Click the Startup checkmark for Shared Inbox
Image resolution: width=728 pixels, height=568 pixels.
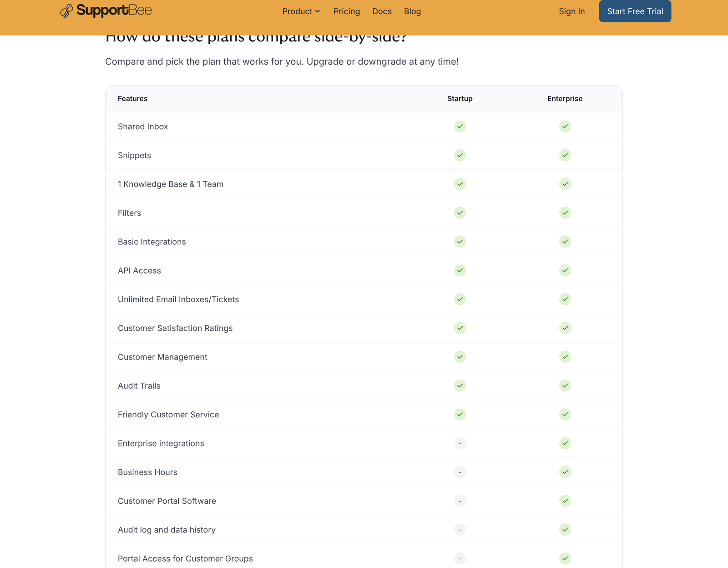coord(460,127)
